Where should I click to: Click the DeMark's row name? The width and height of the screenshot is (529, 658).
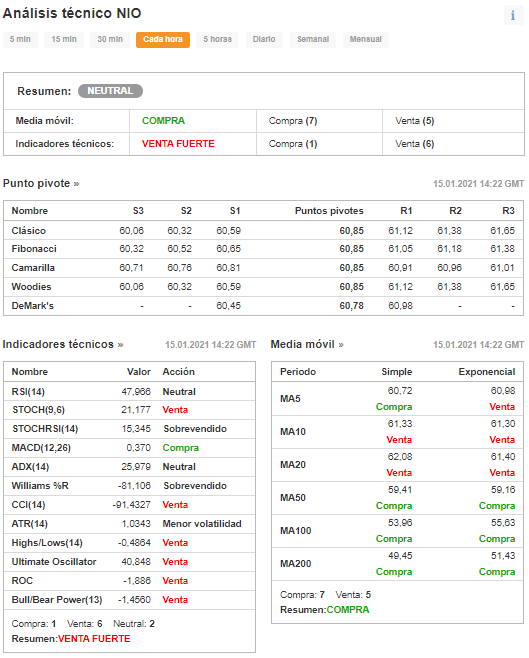coord(33,306)
